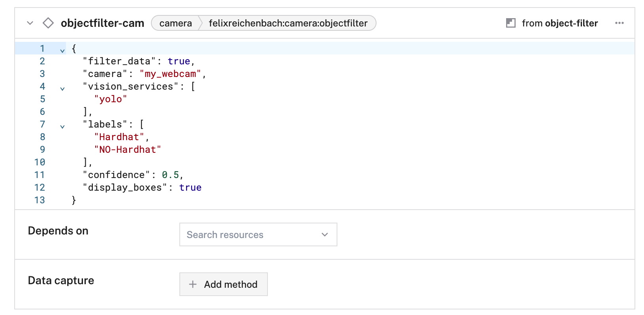Fold the labels array arrow
The width and height of the screenshot is (644, 315).
click(x=62, y=126)
